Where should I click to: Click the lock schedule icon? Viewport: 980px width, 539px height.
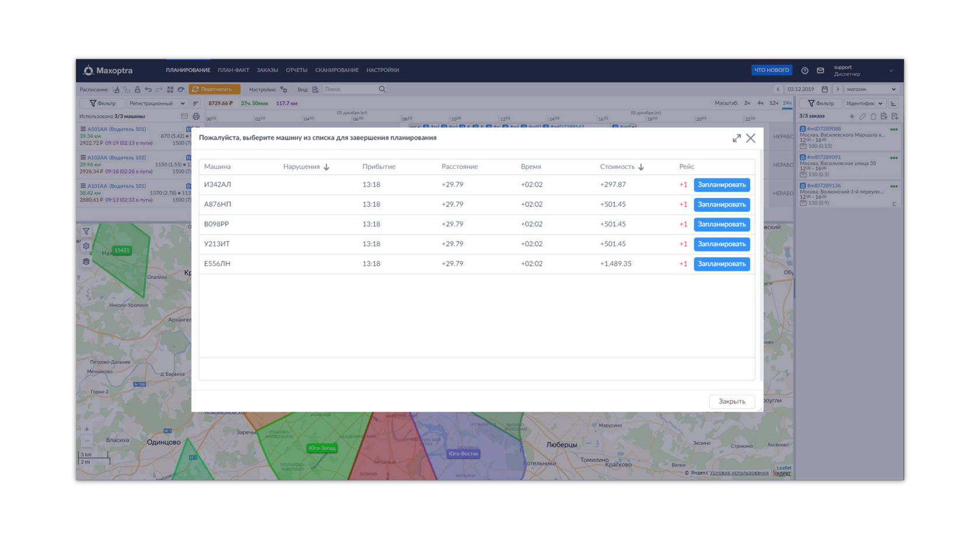[138, 89]
